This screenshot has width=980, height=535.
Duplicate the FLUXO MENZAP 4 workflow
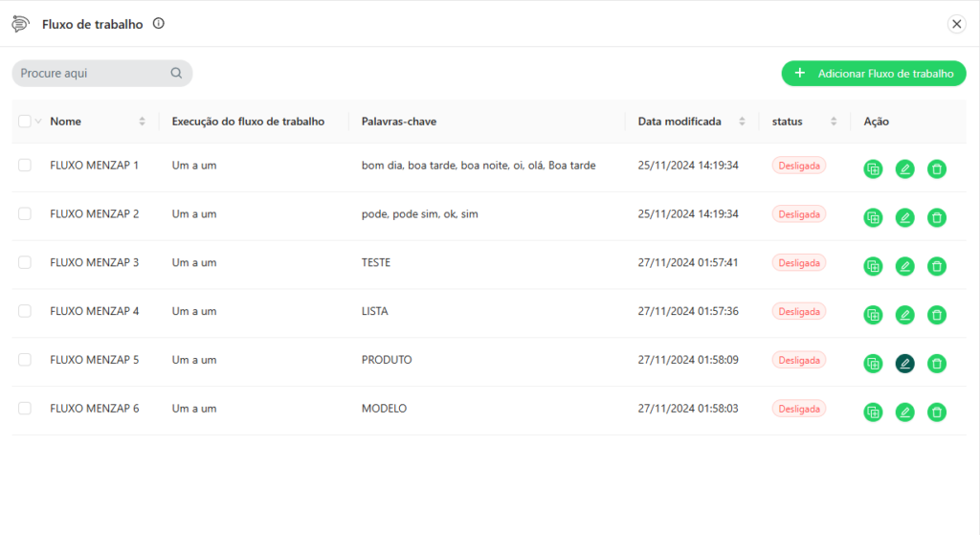[x=873, y=315]
